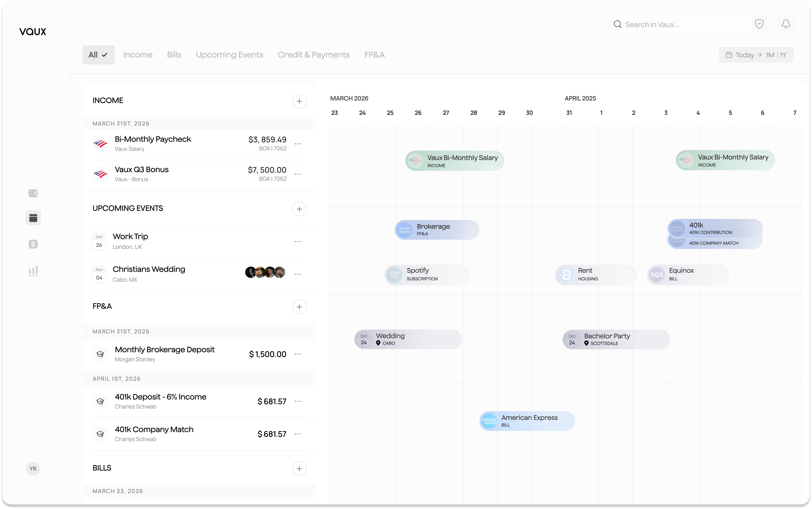Screen dimensions: 812x509
Task: Open options menu for 401k Company Match
Action: click(x=298, y=434)
